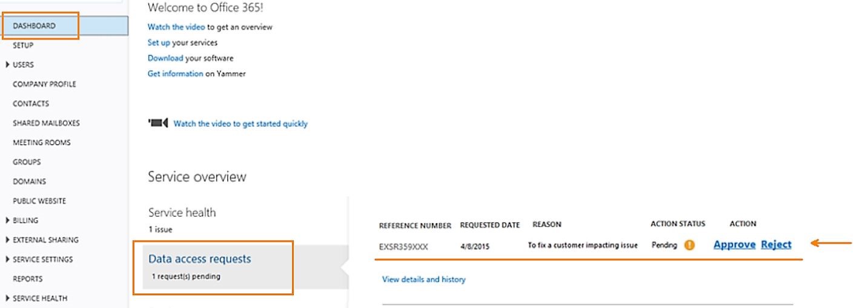This screenshot has height=308, width=868.
Task: Open Shared Mailboxes page
Action: (x=46, y=123)
